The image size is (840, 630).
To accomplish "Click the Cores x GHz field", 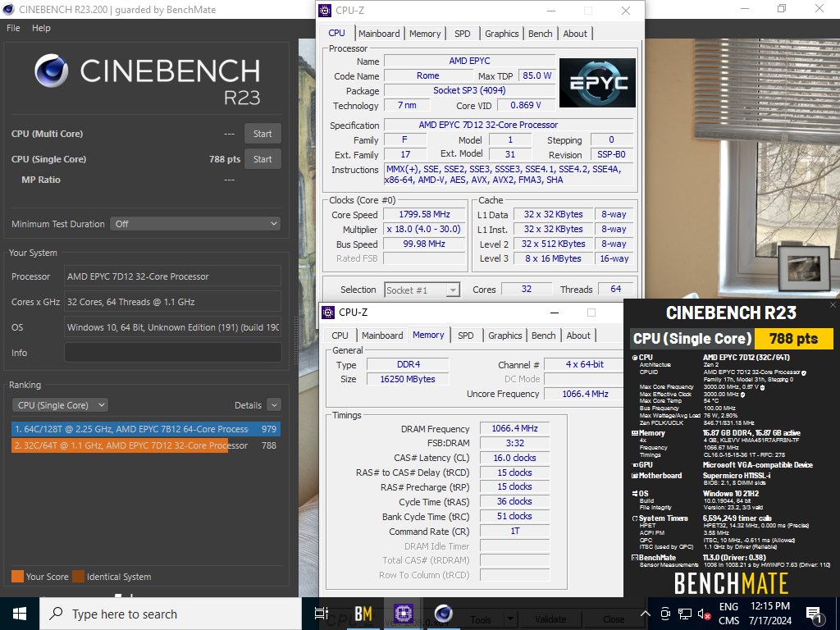I will [172, 302].
